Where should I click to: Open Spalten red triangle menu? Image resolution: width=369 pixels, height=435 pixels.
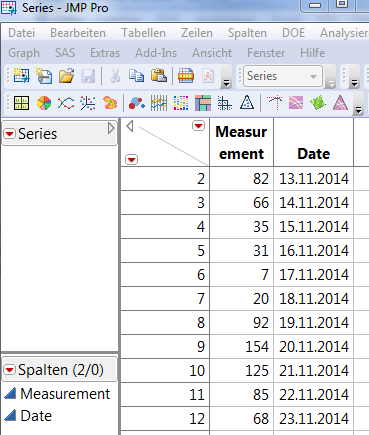10,370
